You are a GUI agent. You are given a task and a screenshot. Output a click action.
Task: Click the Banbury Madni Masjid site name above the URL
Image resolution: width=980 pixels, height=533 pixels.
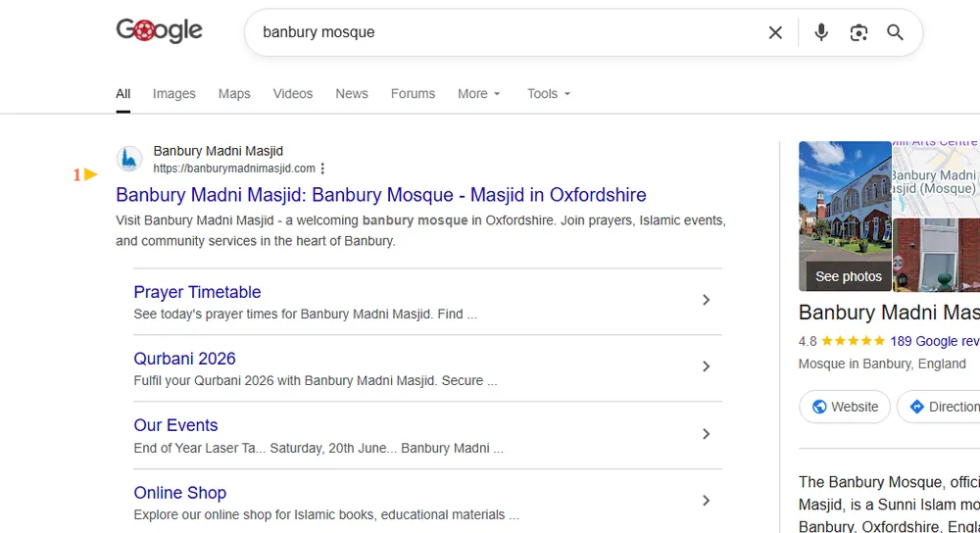[219, 151]
